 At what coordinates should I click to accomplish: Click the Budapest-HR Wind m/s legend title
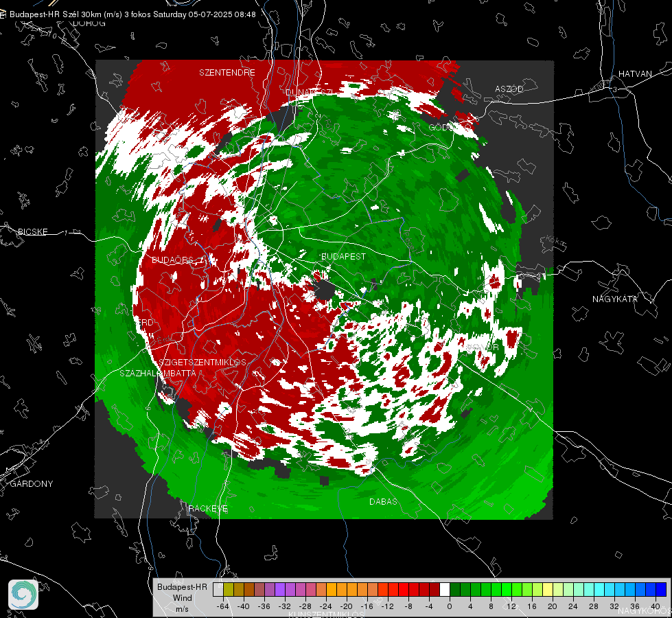182,597
